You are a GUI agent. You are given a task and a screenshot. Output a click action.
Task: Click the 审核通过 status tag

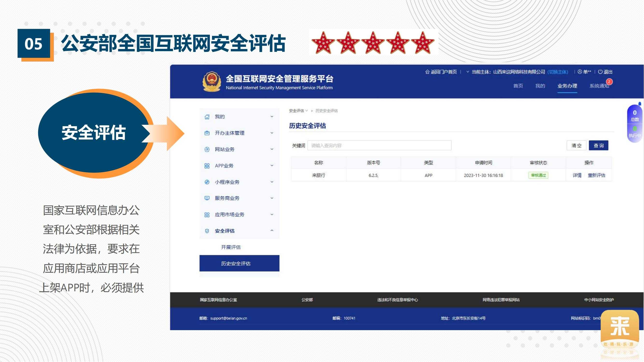538,175
